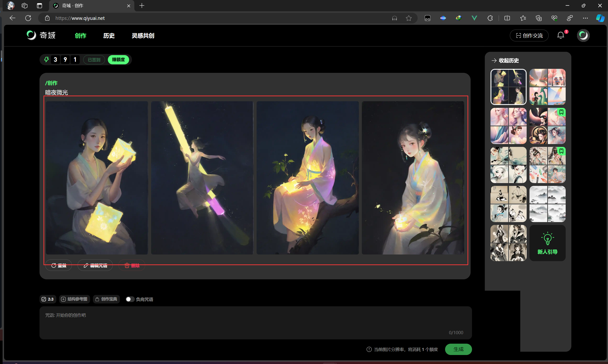Close the 奇域 - 创作 tab
Image resolution: width=608 pixels, height=364 pixels.
[128, 6]
